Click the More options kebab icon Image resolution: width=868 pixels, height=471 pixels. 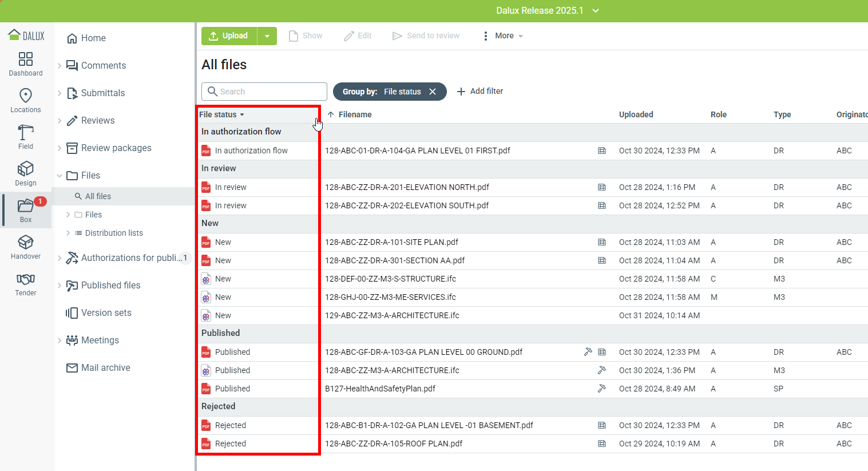point(485,36)
